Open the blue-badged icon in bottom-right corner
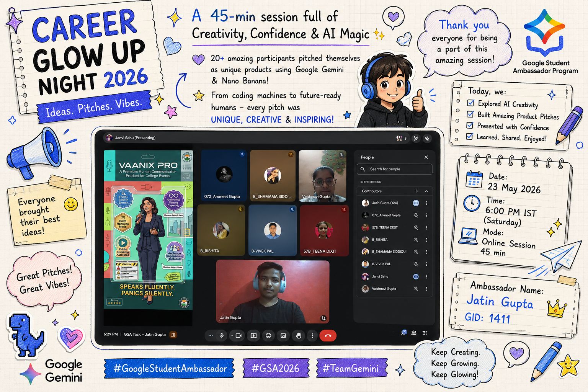This screenshot has width=588, height=392. tap(404, 332)
